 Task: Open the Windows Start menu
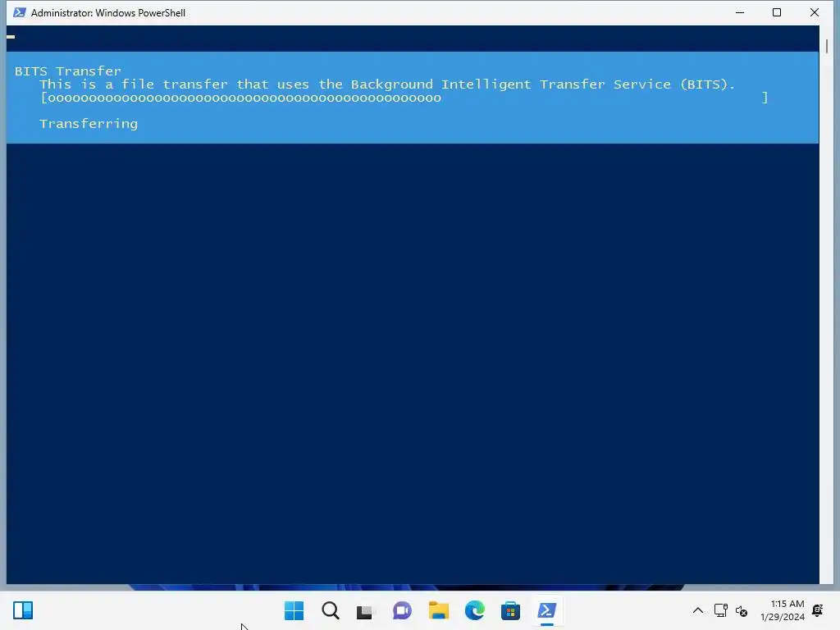pos(294,610)
